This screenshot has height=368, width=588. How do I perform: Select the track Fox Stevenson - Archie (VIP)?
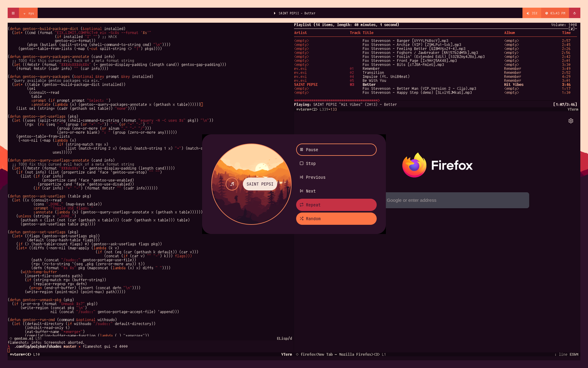point(435,45)
